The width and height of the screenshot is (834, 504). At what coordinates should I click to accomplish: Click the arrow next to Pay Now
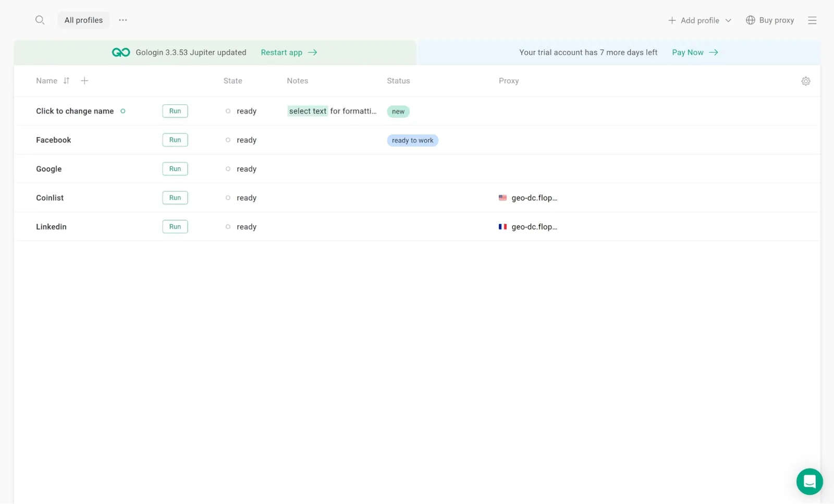click(x=714, y=53)
